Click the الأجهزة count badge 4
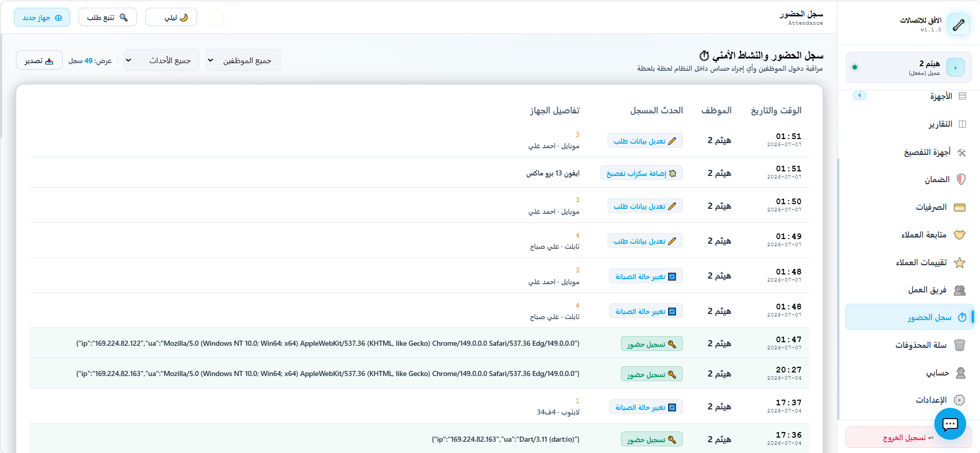 coord(859,95)
